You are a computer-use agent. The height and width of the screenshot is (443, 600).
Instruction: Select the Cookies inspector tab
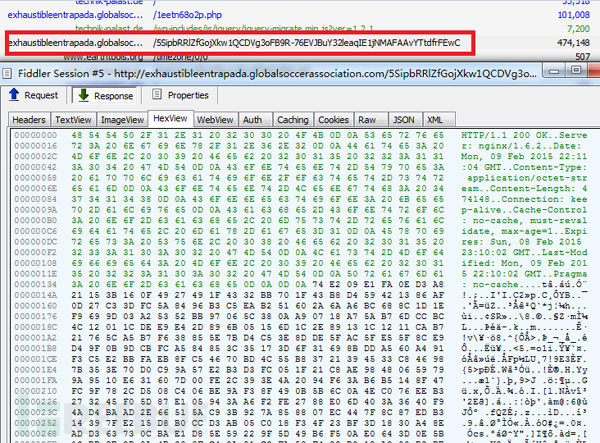333,120
